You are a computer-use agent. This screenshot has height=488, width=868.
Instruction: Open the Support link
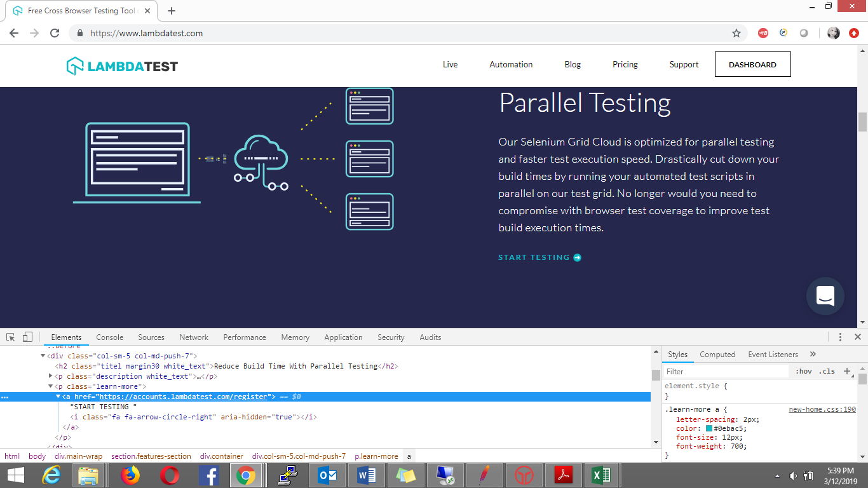coord(684,64)
